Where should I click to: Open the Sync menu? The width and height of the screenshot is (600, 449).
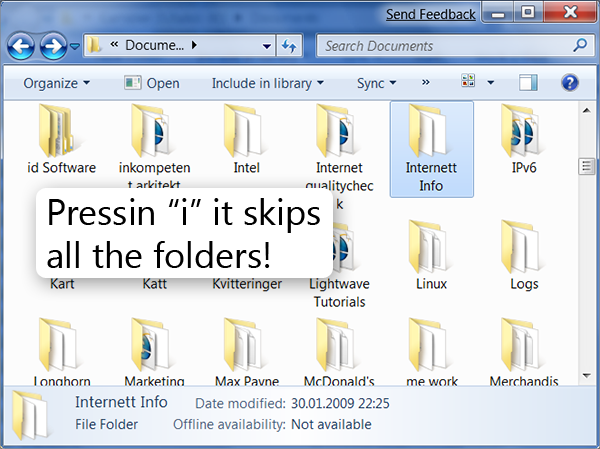(x=376, y=83)
